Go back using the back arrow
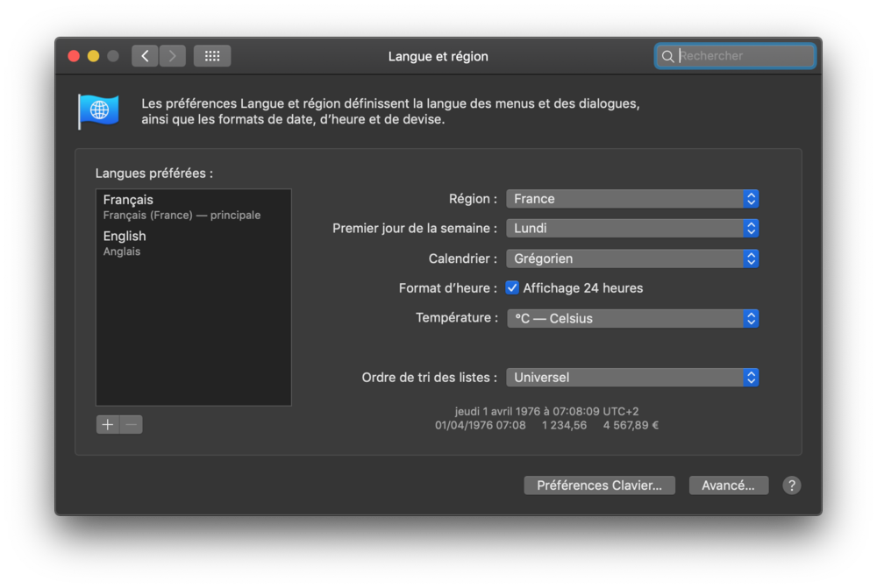877x588 pixels. click(144, 55)
